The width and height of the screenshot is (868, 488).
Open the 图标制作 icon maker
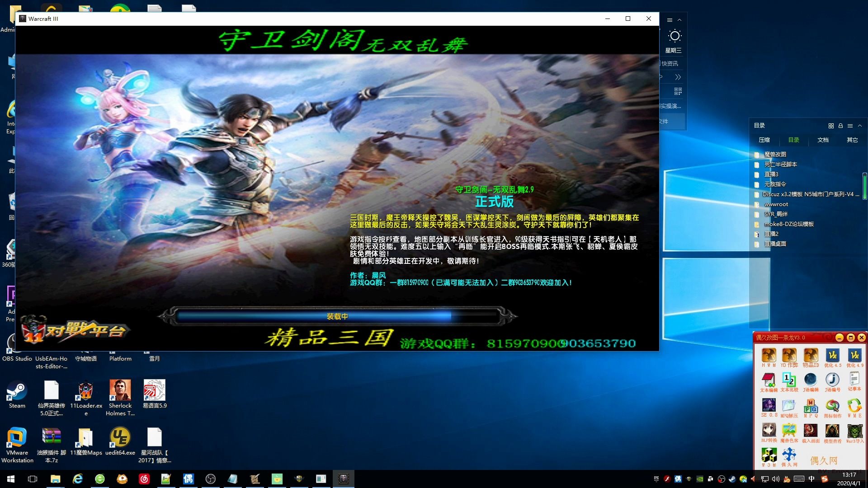pyautogui.click(x=833, y=408)
